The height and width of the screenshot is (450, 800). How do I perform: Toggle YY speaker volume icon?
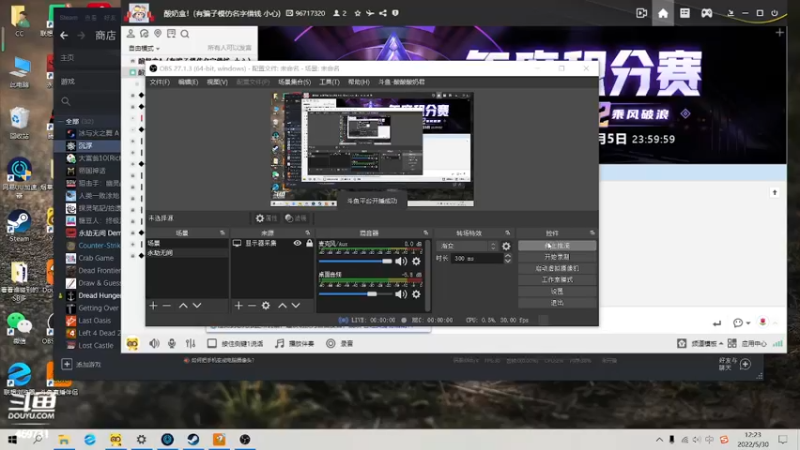[154, 343]
